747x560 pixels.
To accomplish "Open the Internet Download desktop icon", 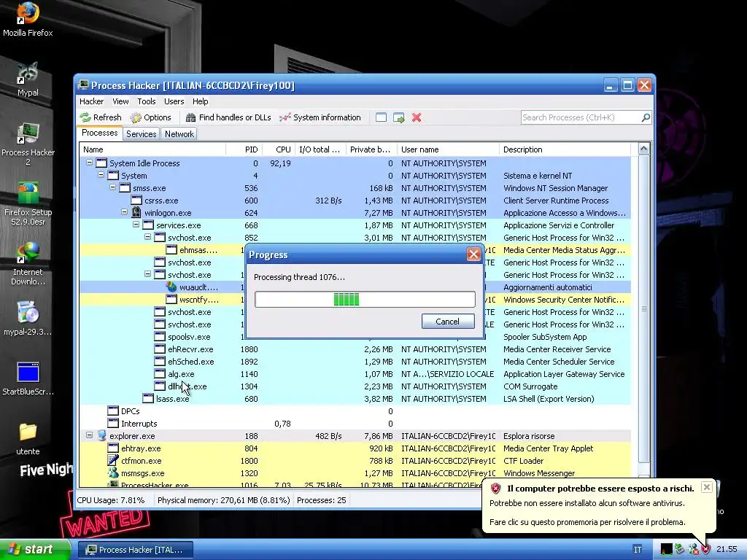I will point(28,264).
